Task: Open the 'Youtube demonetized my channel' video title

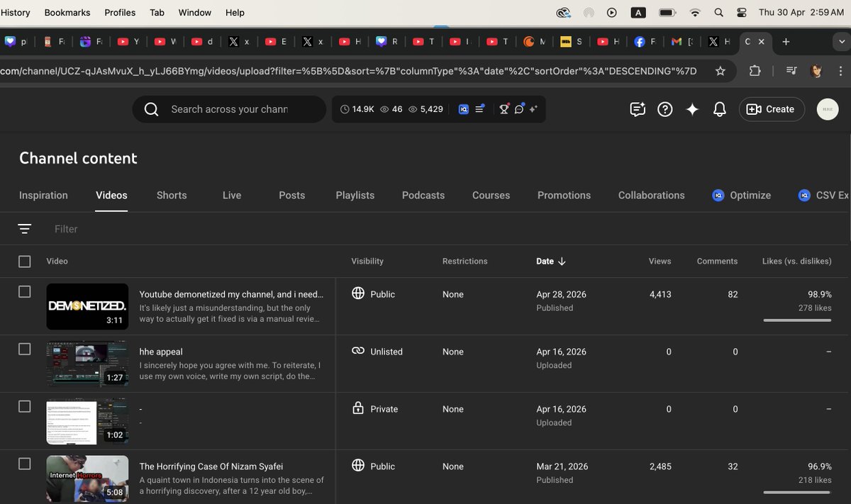Action: coord(232,294)
